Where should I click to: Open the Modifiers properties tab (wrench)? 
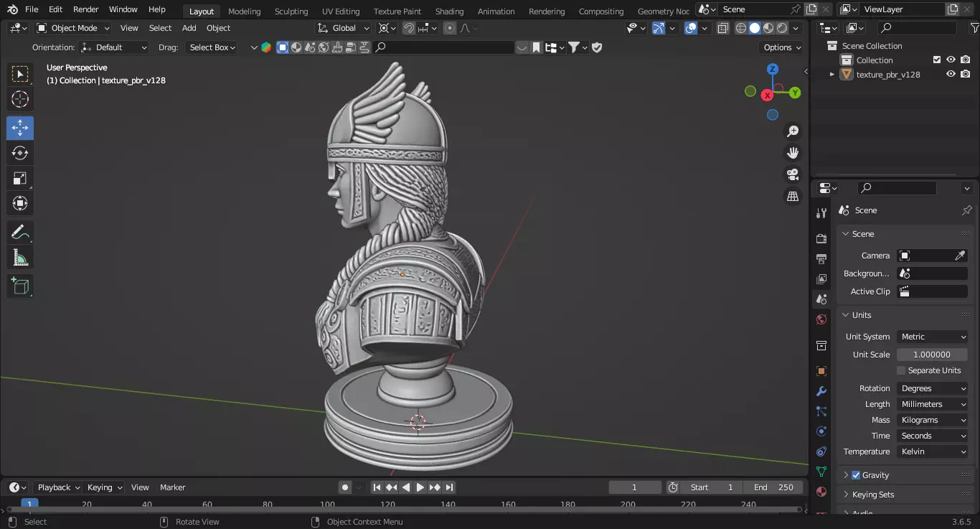tap(821, 391)
